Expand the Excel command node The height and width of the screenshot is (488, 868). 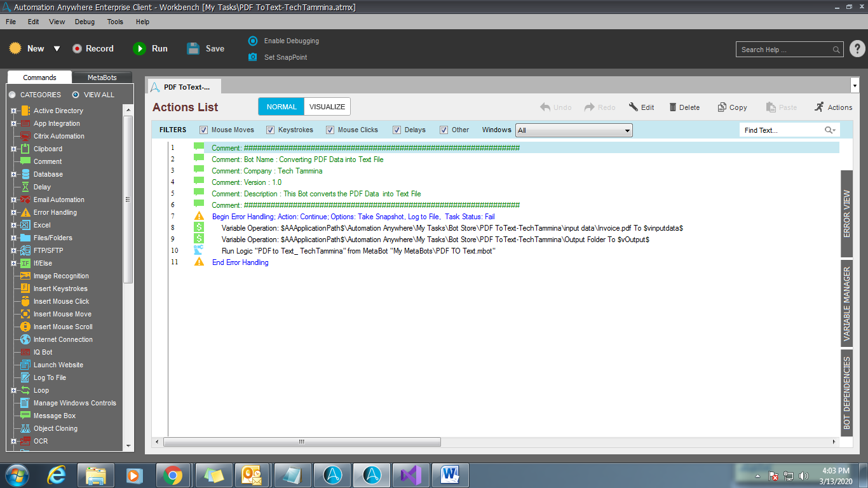coord(13,225)
